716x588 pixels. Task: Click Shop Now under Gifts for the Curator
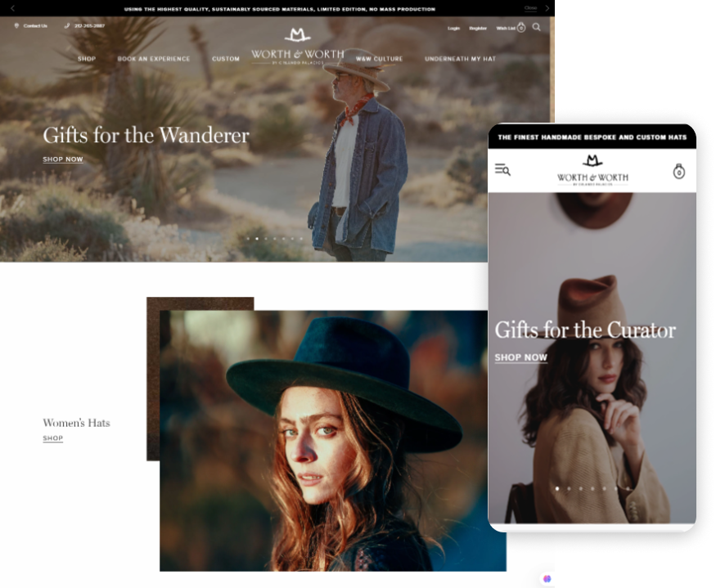tap(520, 357)
